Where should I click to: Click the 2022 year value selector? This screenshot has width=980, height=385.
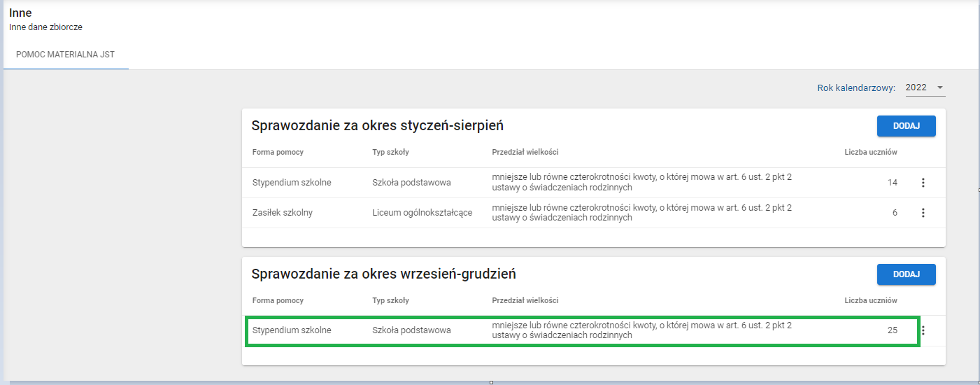coord(916,87)
